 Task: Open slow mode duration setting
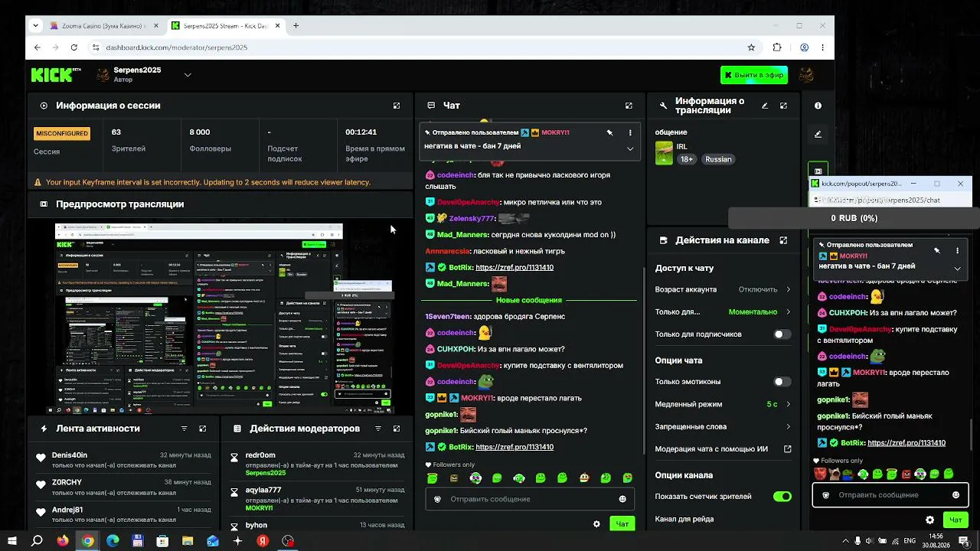click(723, 404)
